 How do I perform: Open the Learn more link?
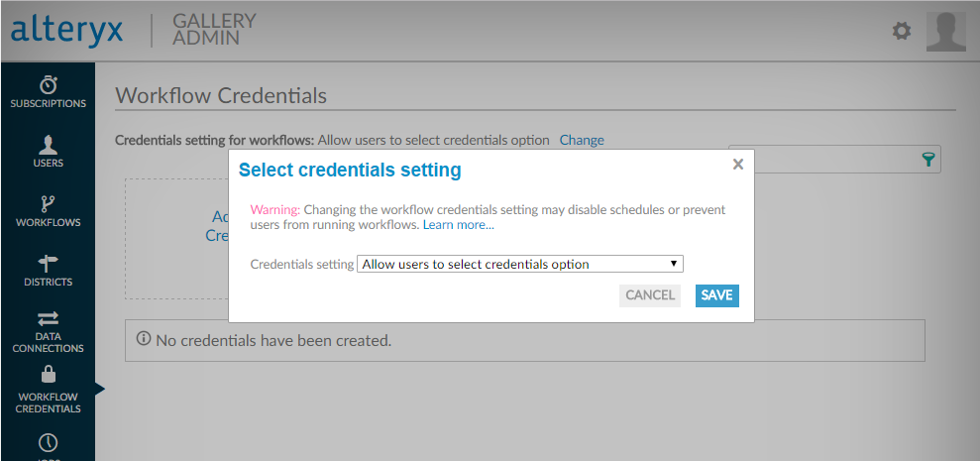[458, 225]
